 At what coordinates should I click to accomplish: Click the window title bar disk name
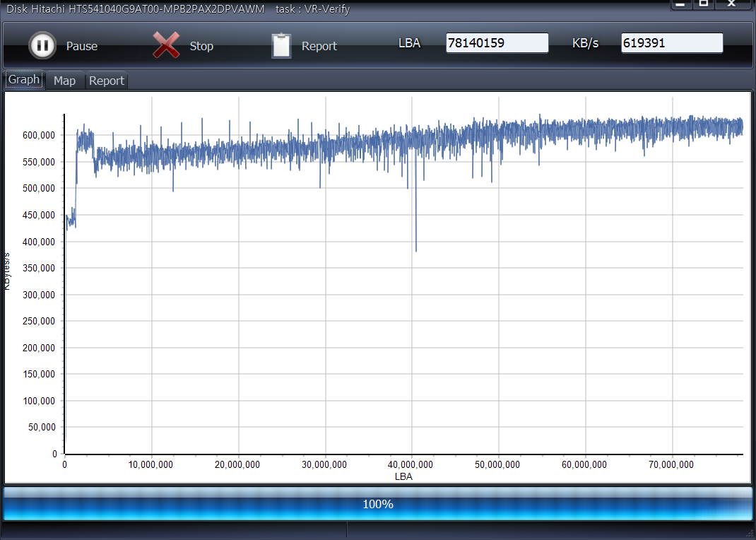pos(136,9)
